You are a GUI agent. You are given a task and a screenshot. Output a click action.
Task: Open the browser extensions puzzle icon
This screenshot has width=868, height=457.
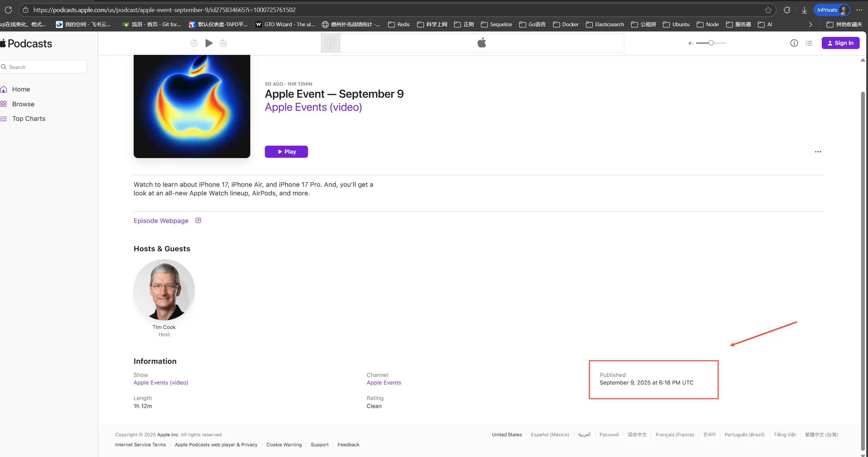(787, 10)
